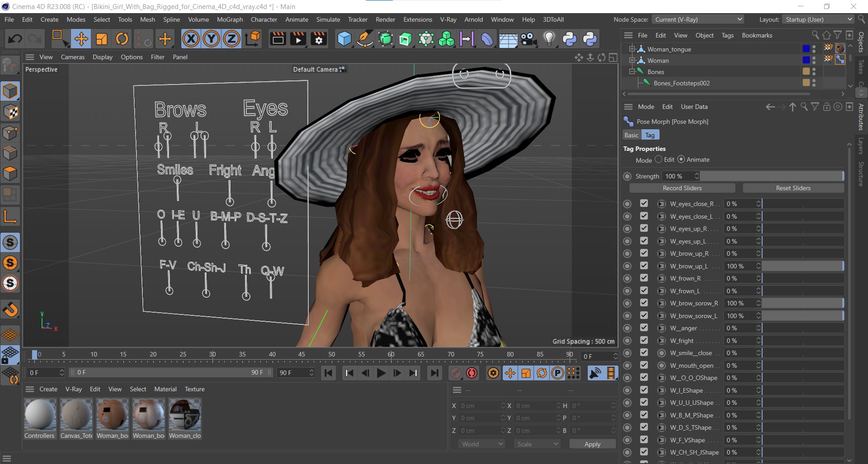
Task: Open the V-Ray menu
Action: (448, 19)
